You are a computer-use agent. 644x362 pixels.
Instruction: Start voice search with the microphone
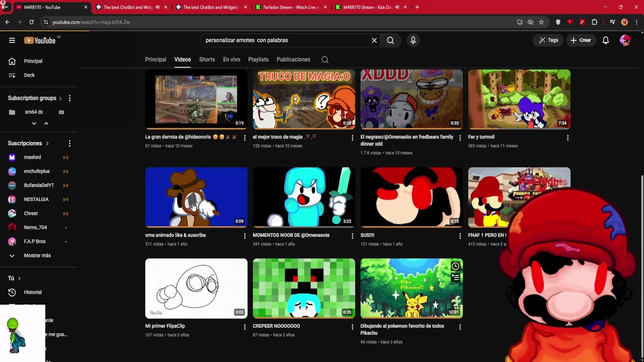point(413,40)
